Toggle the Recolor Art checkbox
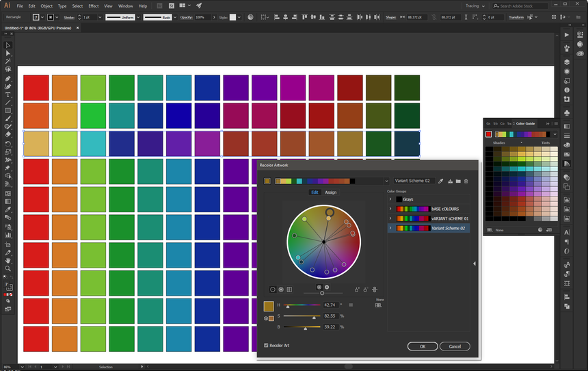This screenshot has width=588, height=371. click(x=267, y=346)
